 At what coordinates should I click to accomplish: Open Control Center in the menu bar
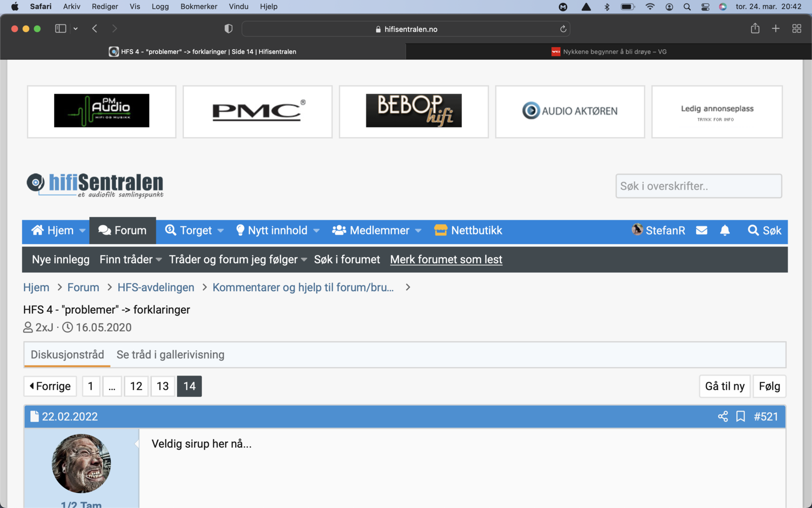705,7
